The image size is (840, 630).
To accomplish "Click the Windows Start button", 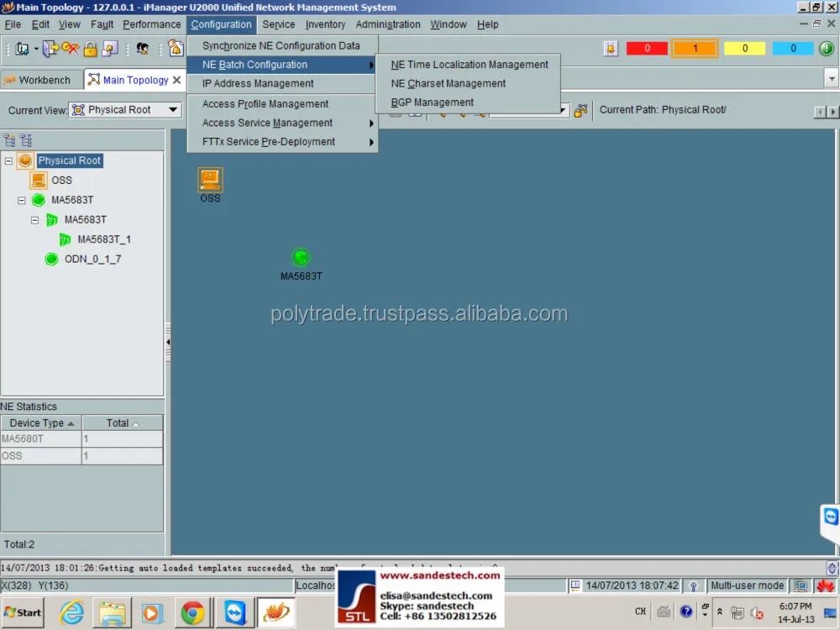I will pyautogui.click(x=23, y=612).
